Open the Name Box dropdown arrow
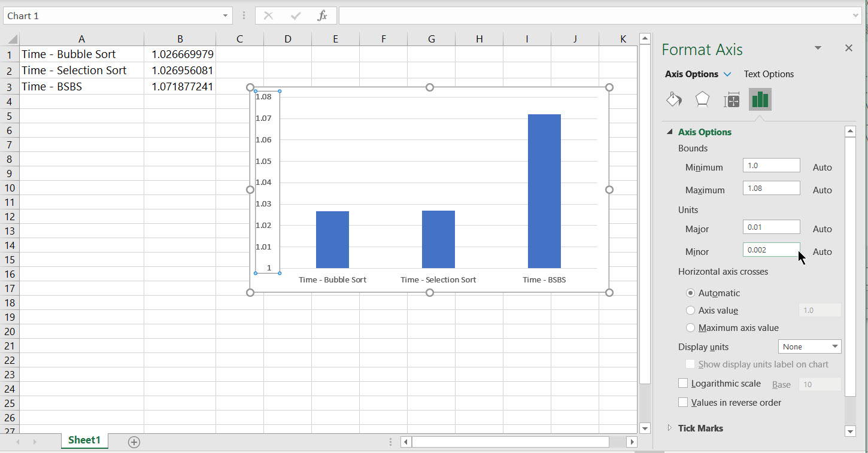The image size is (868, 453). tap(226, 16)
